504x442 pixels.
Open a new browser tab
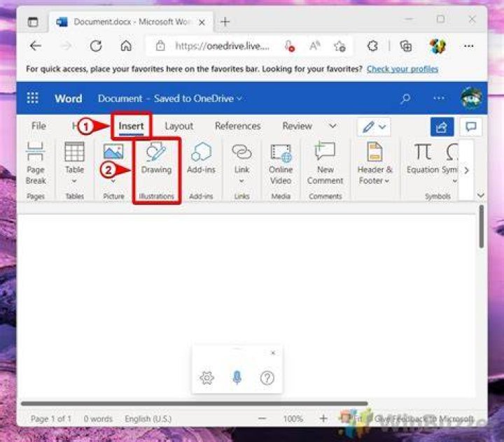(x=225, y=22)
